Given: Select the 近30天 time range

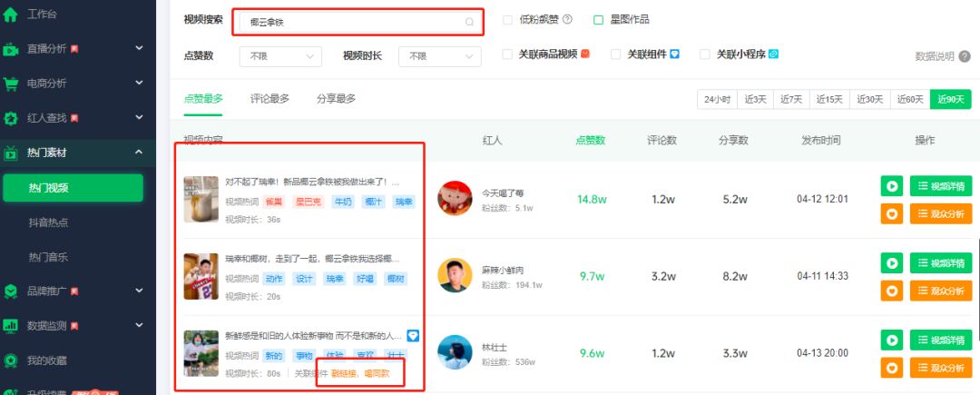Looking at the screenshot, I should point(867,100).
